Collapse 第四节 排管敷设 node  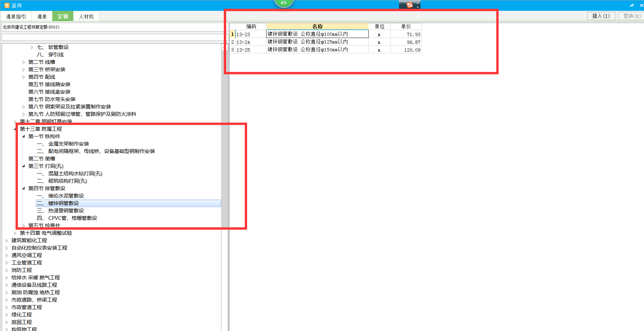point(24,188)
